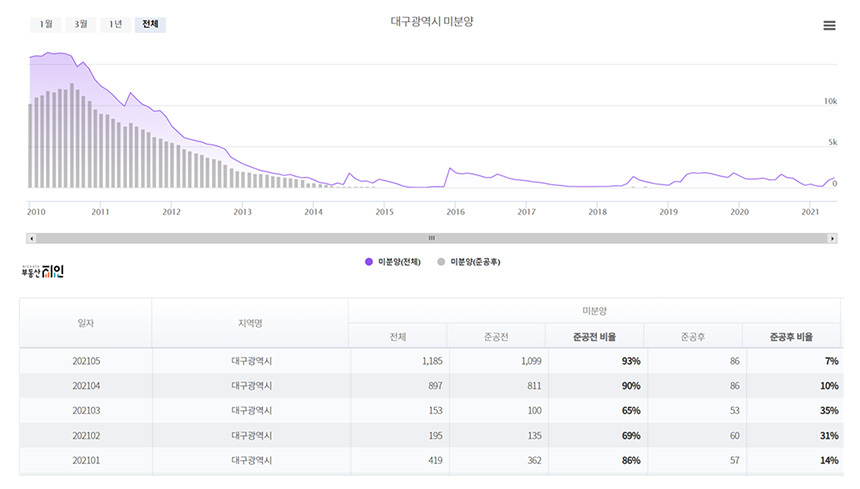Select the 3월 range button
This screenshot has width=860, height=489.
[x=81, y=24]
